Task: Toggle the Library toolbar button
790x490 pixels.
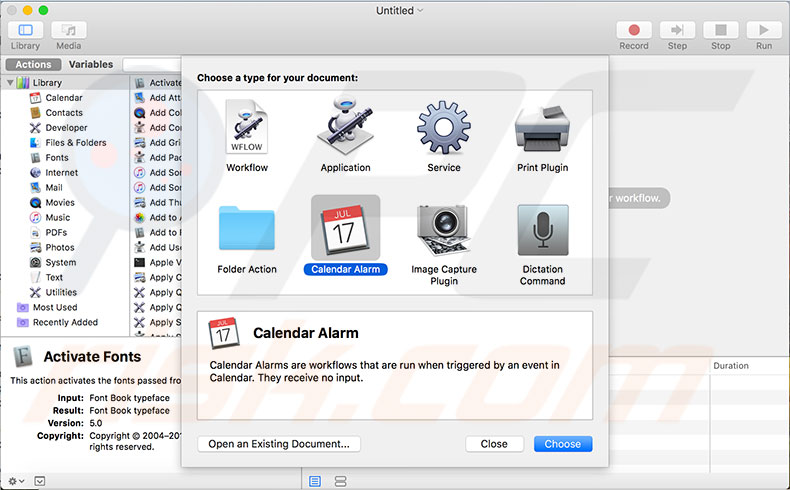Action: 25,30
